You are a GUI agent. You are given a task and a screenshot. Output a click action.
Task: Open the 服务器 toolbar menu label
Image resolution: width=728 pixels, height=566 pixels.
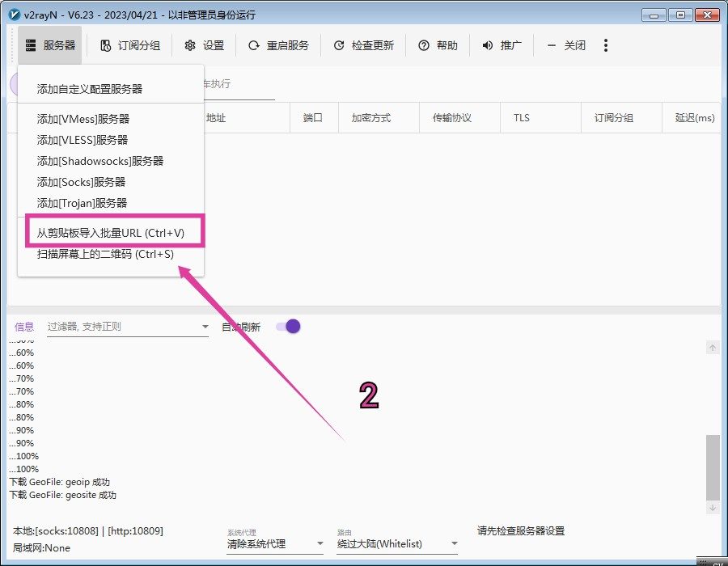pyautogui.click(x=59, y=45)
